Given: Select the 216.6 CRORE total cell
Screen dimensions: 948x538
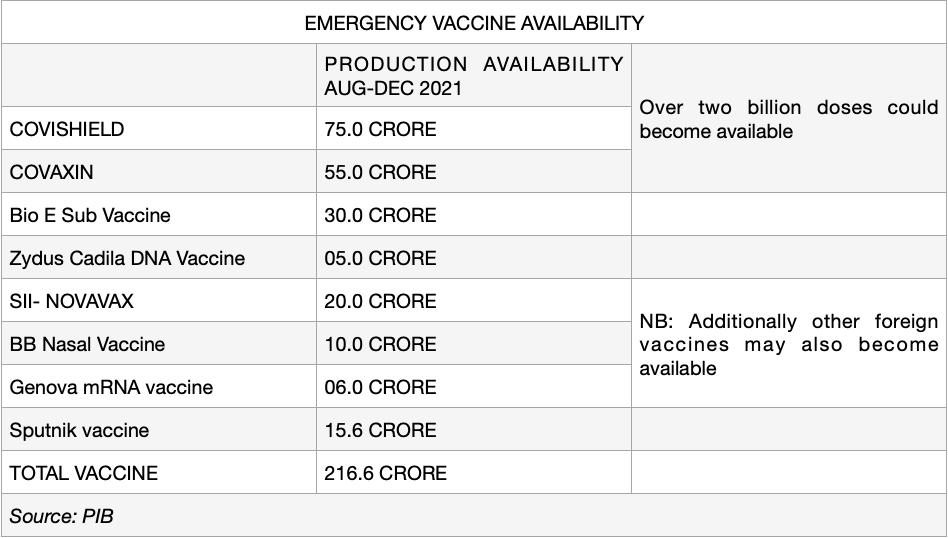Looking at the screenshot, I should 386,473.
